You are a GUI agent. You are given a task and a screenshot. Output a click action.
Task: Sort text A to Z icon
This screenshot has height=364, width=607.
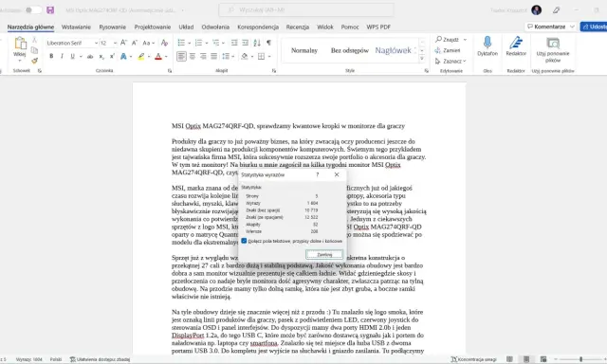tap(257, 43)
